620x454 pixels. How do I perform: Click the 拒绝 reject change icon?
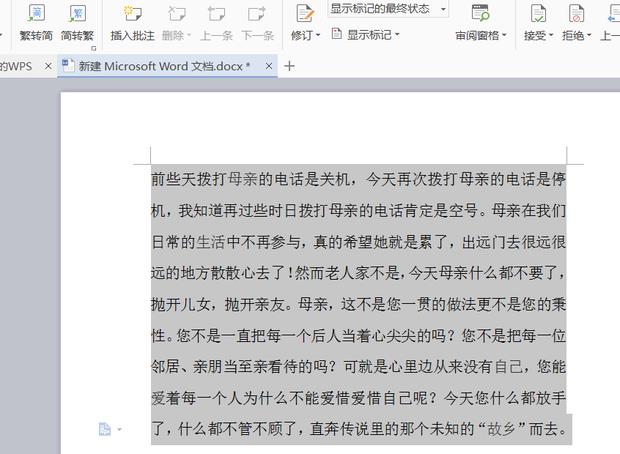576,14
